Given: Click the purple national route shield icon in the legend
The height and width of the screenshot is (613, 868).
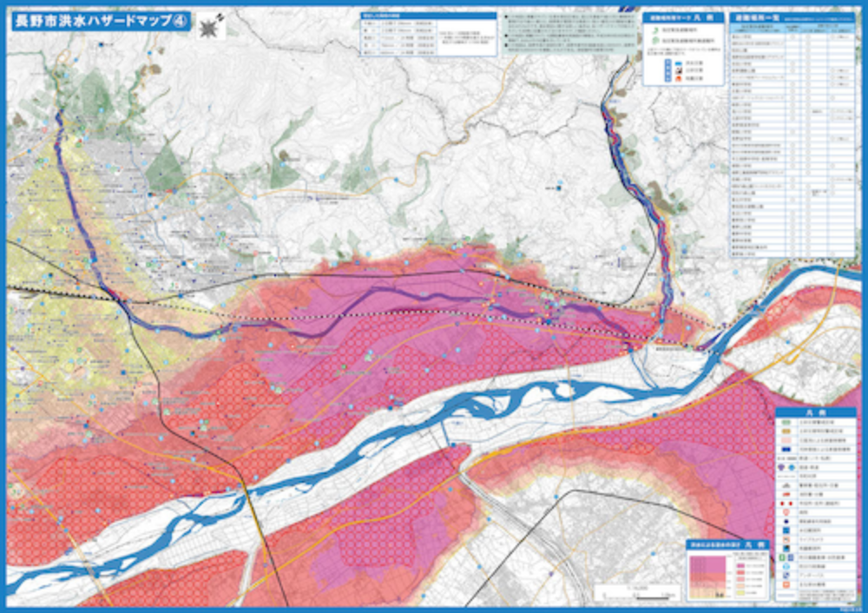Looking at the screenshot, I should pyautogui.click(x=782, y=467).
